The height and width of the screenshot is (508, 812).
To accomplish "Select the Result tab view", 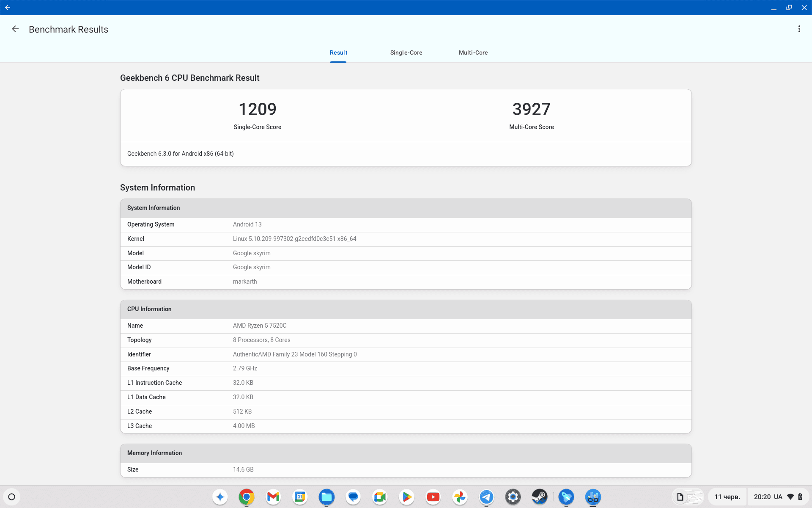I will (x=338, y=52).
